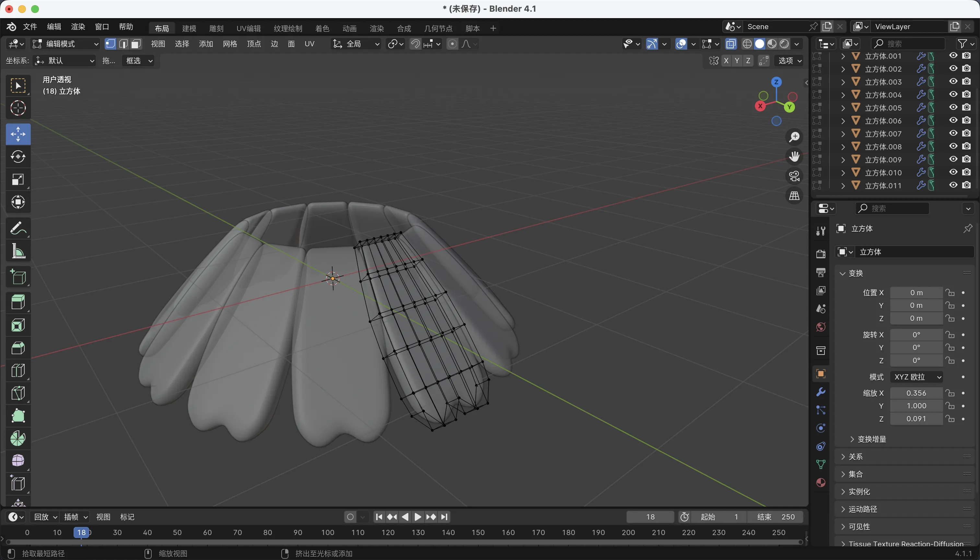Open the Modifiers wrench properties tab
This screenshot has width=980, height=560.
pyautogui.click(x=821, y=392)
